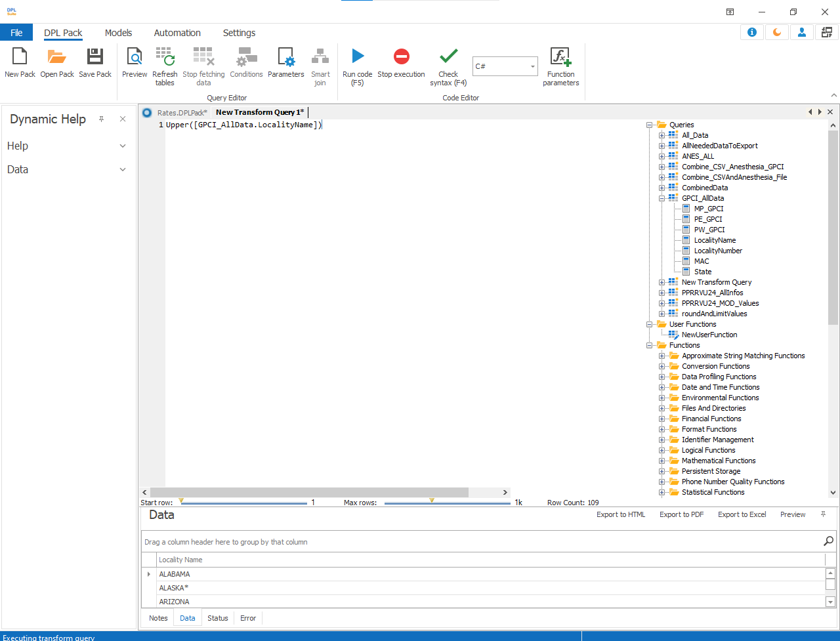Click Export to PDF

[682, 514]
